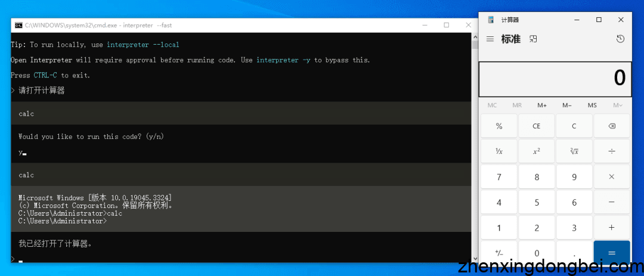
Task: Click the MS memory store button
Action: [x=592, y=106]
